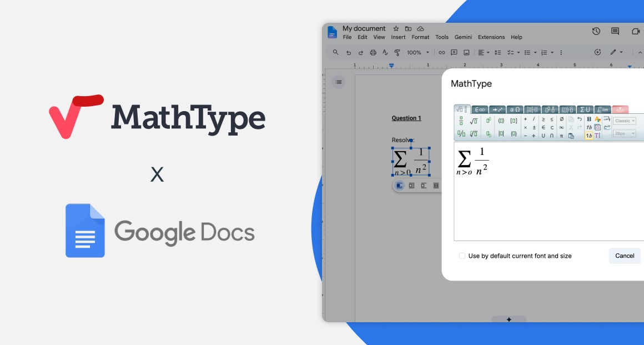
Task: Insert the pi symbol
Action: [x=561, y=136]
